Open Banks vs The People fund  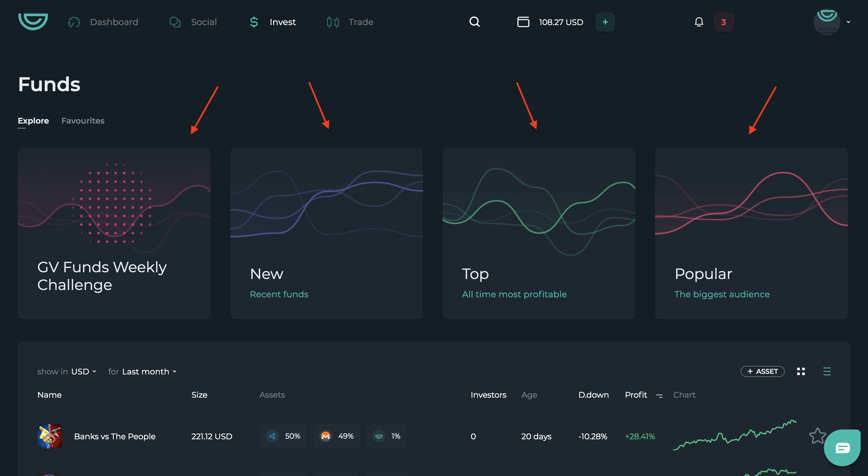pyautogui.click(x=114, y=436)
